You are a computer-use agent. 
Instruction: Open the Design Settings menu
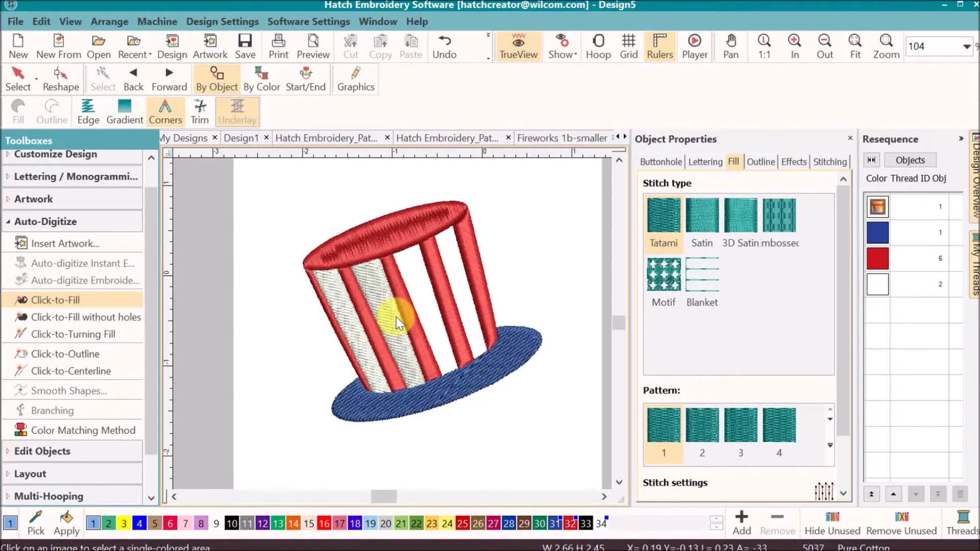(222, 21)
